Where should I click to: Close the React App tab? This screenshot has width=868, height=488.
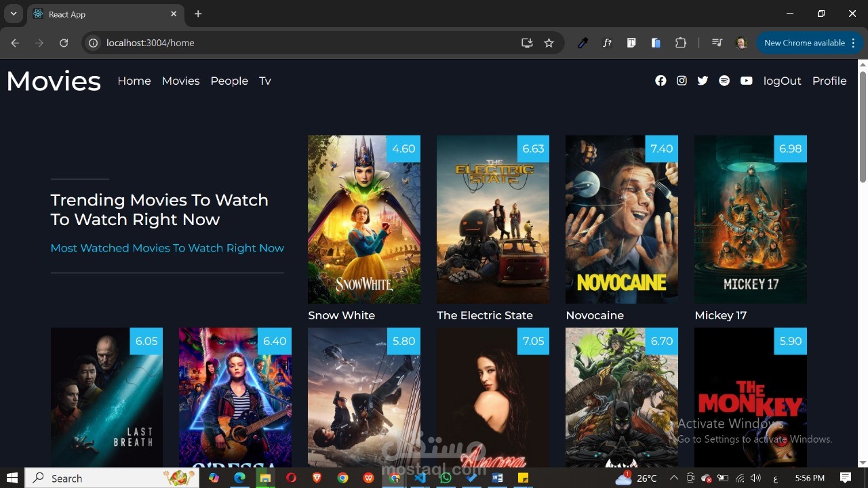click(174, 14)
